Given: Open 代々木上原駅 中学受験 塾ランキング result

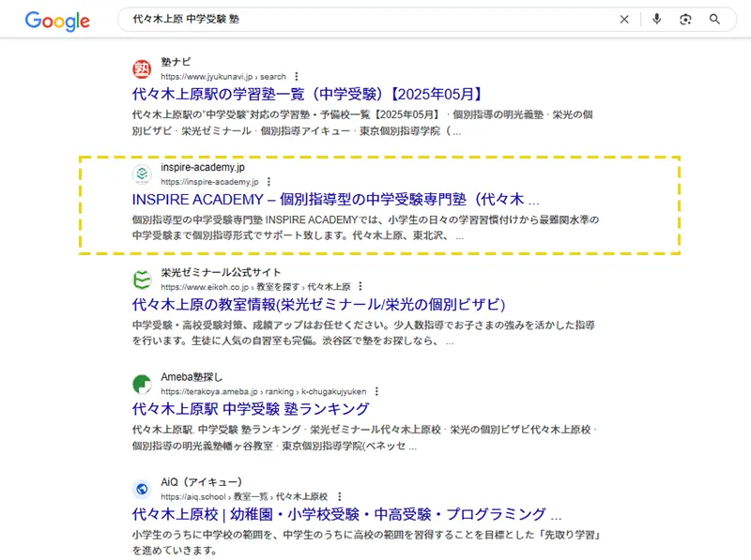Looking at the screenshot, I should click(251, 409).
